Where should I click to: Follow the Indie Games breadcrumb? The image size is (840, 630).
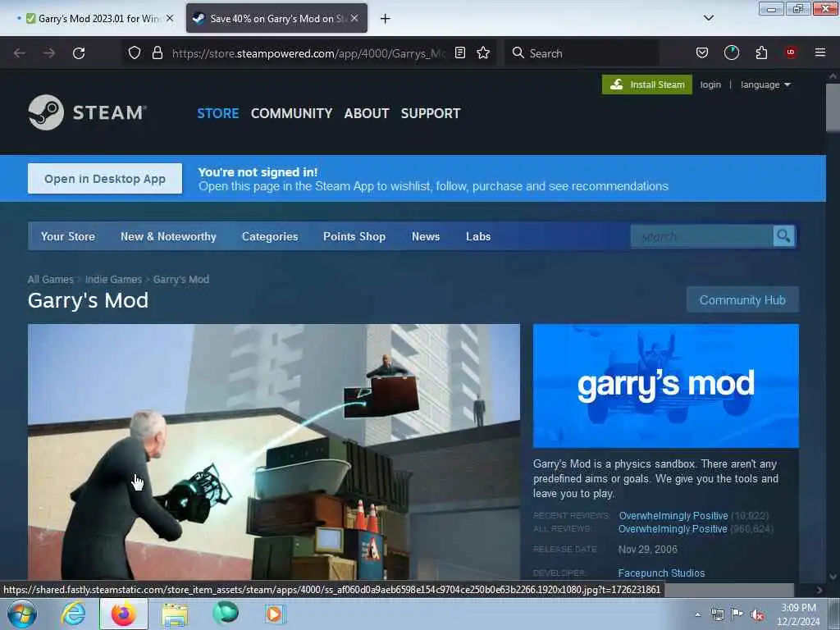pyautogui.click(x=113, y=279)
